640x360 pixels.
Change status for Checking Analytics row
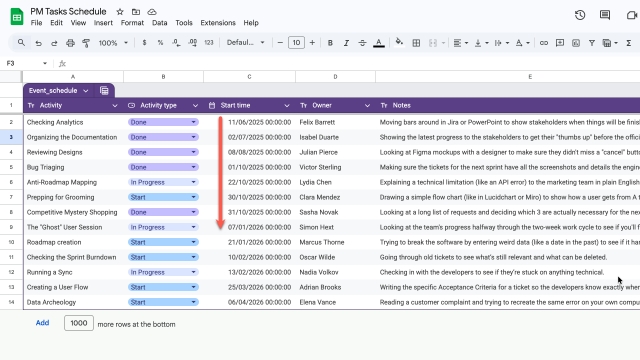(163, 122)
